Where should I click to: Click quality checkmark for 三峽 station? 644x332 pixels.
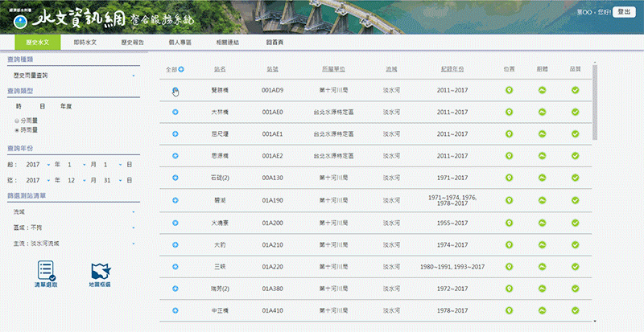point(575,265)
